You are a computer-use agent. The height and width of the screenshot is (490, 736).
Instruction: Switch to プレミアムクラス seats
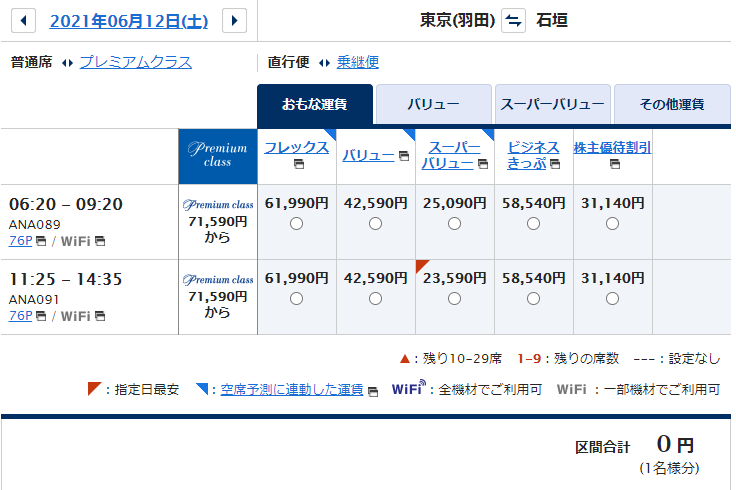click(136, 62)
